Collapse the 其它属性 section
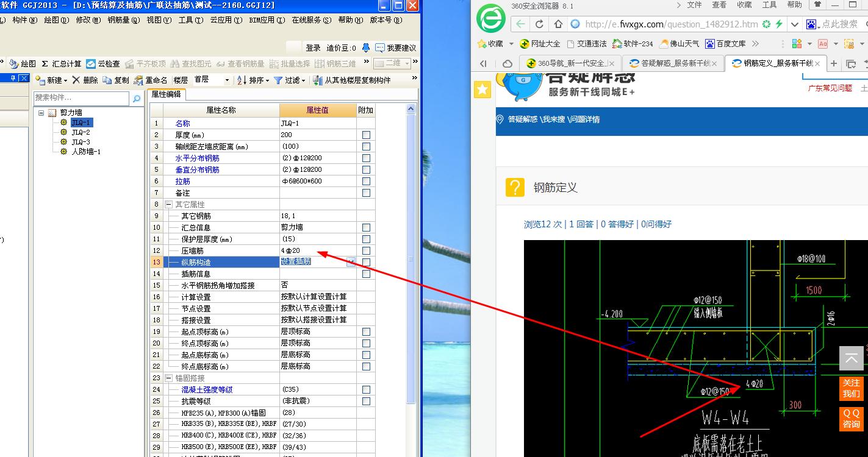Screen dimensions: 868x457 point(169,205)
